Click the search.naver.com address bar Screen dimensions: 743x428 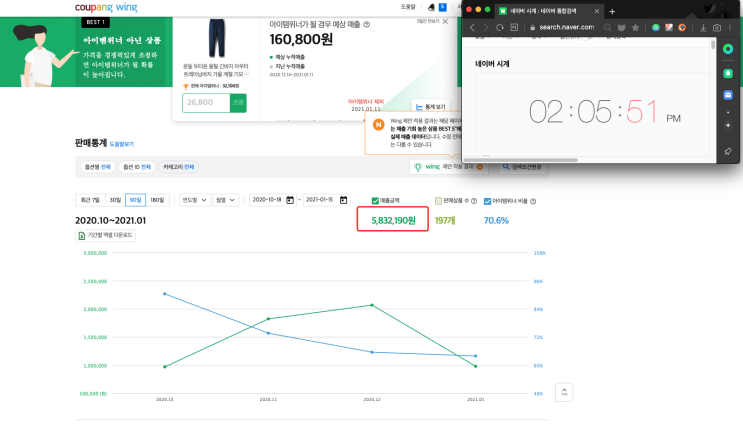[x=567, y=27]
